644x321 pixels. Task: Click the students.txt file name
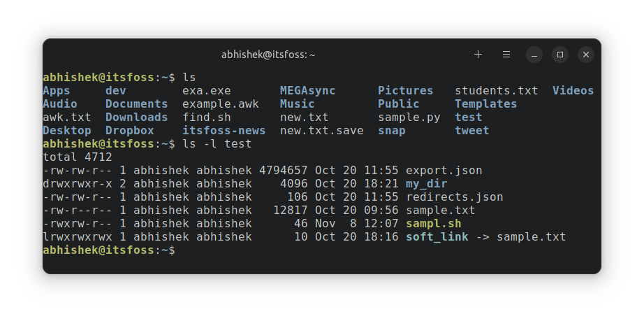[x=496, y=91]
